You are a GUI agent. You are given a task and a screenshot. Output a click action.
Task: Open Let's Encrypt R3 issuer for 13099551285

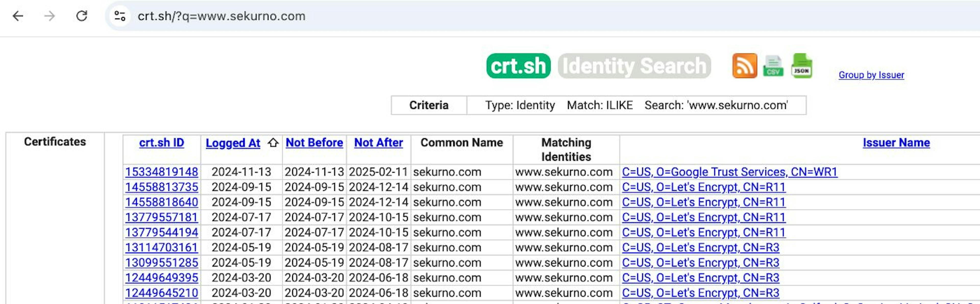pyautogui.click(x=701, y=262)
